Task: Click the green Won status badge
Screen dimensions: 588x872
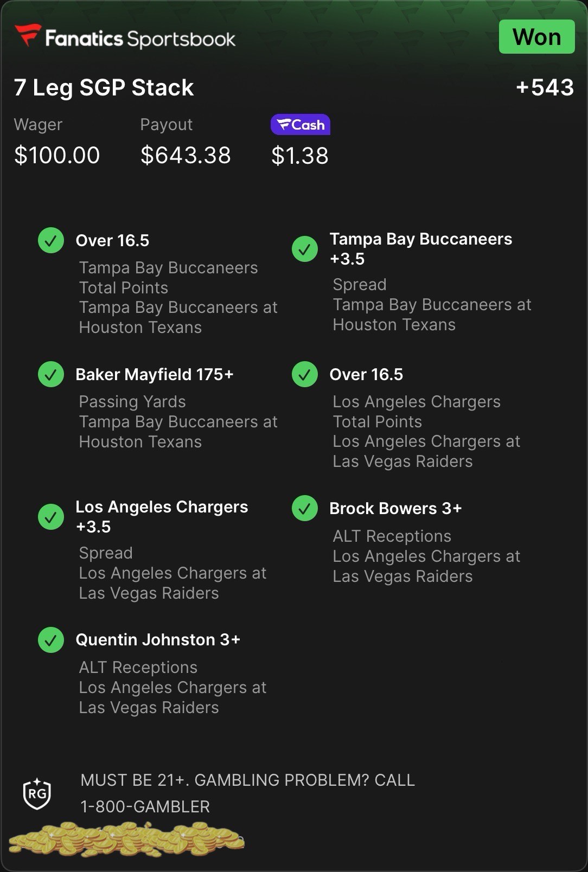Action: [536, 37]
